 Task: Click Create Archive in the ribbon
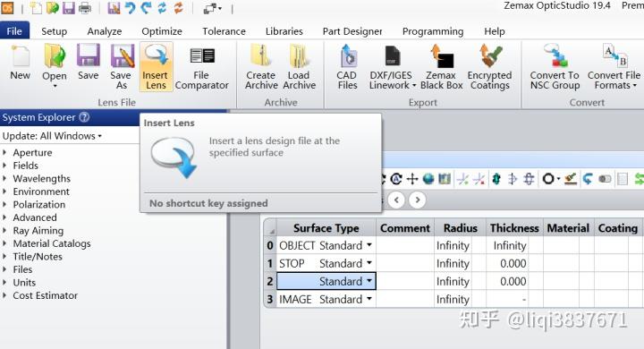(261, 66)
